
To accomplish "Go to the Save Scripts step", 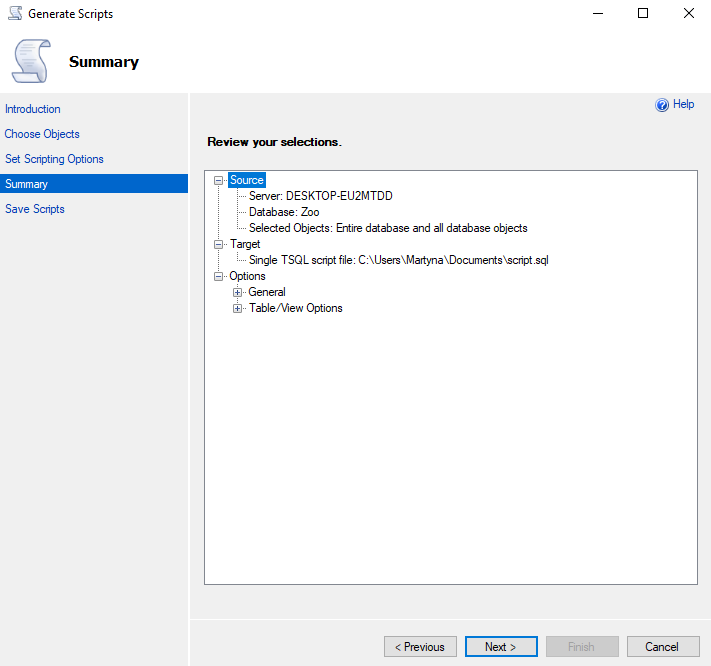I will [35, 209].
